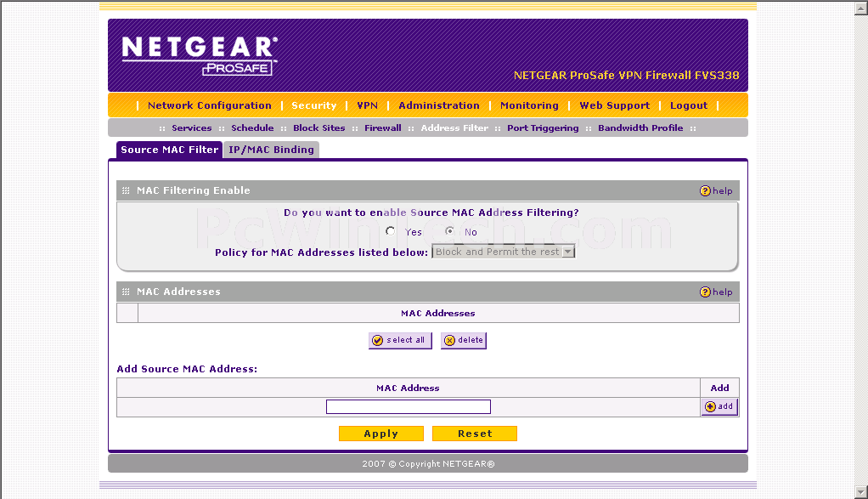Open the Web Support menu

click(x=614, y=105)
